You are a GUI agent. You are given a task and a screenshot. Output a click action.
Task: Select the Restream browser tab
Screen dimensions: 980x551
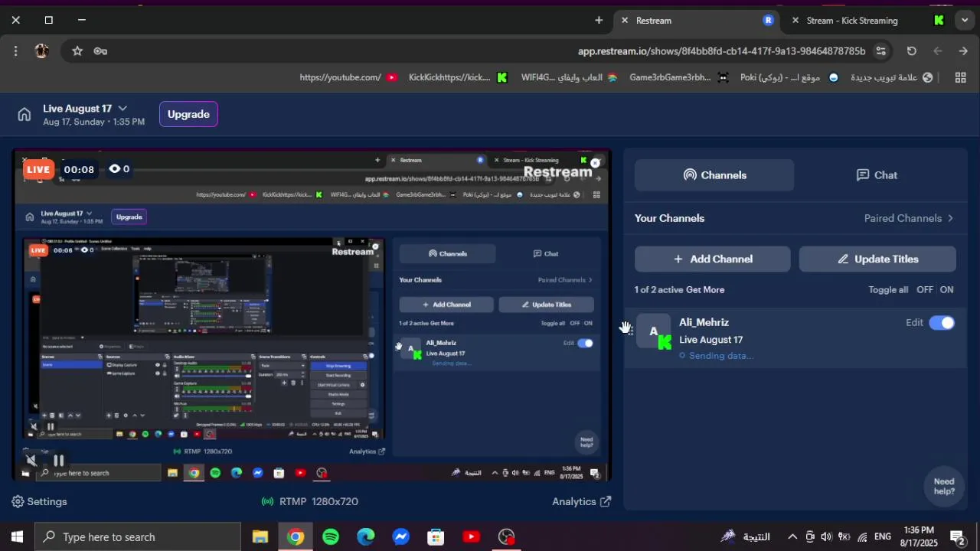coord(697,21)
